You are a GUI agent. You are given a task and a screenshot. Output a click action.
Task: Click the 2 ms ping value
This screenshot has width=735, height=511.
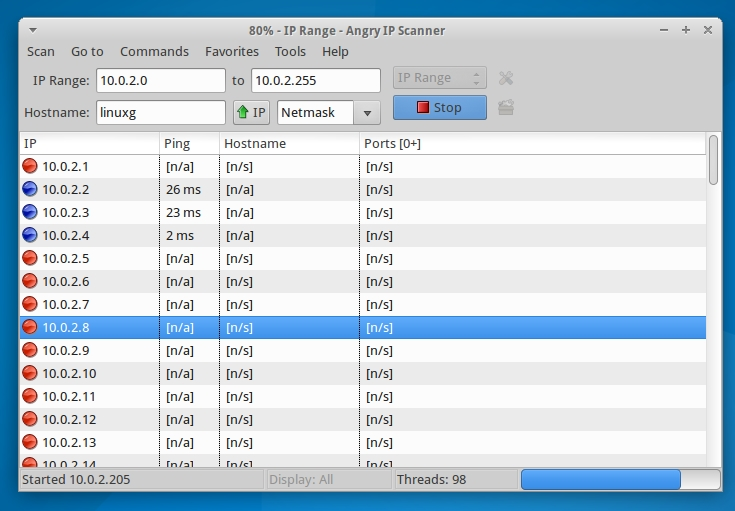coord(180,235)
